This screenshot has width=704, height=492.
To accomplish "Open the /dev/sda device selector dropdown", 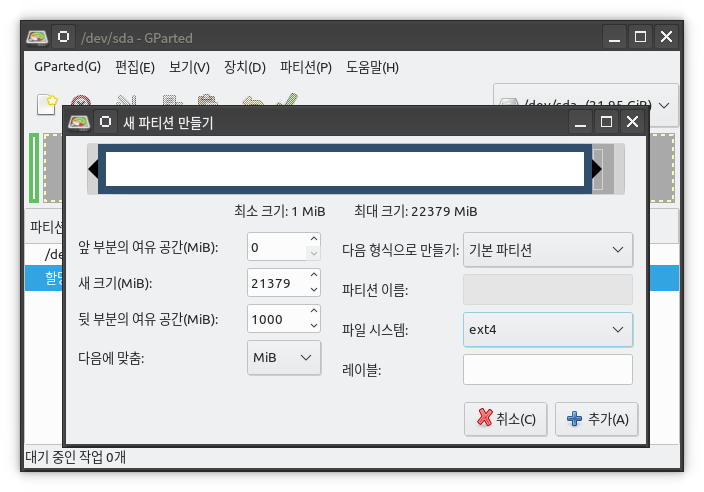I will (585, 106).
